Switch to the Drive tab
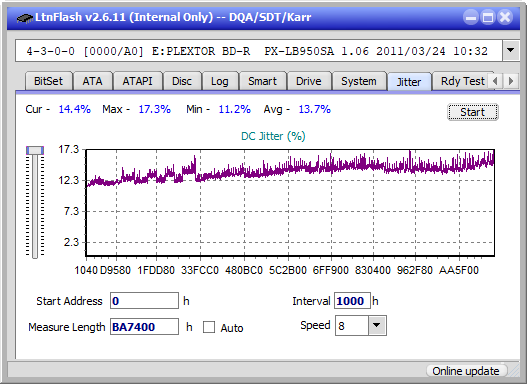Screen dimensions: 527x384 pos(309,81)
